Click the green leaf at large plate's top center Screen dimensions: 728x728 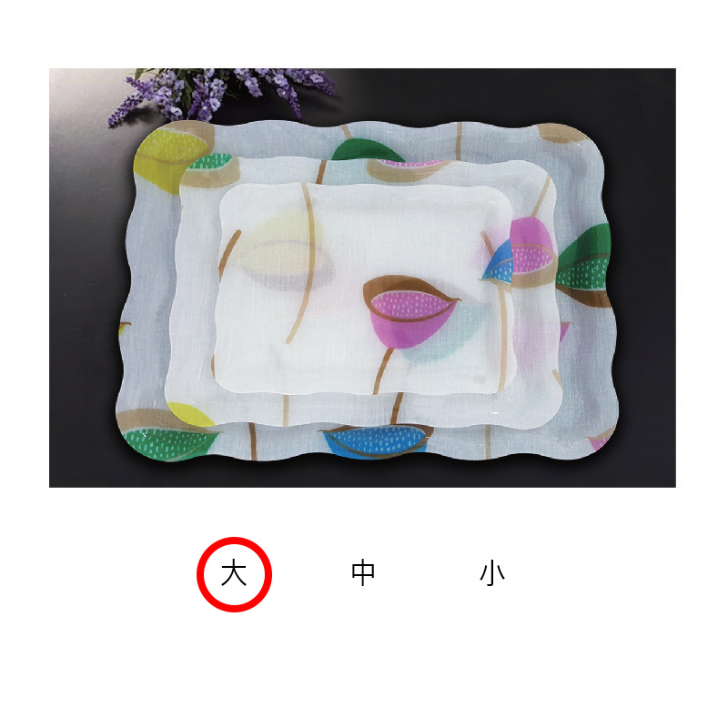[x=366, y=150]
